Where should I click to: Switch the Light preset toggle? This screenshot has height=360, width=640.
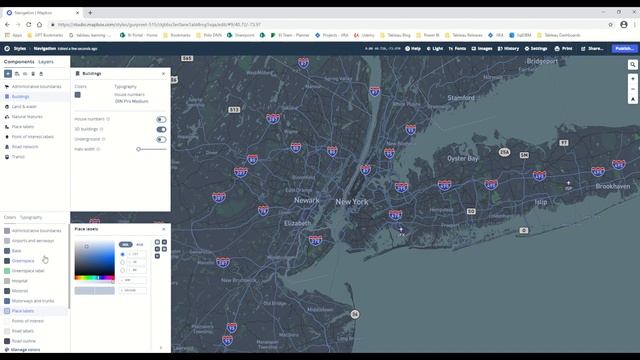(x=435, y=49)
